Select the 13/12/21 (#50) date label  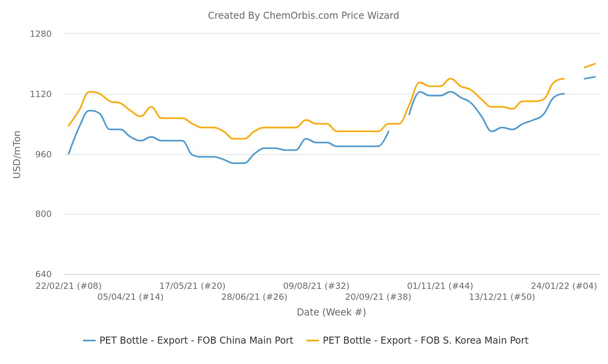[502, 297]
